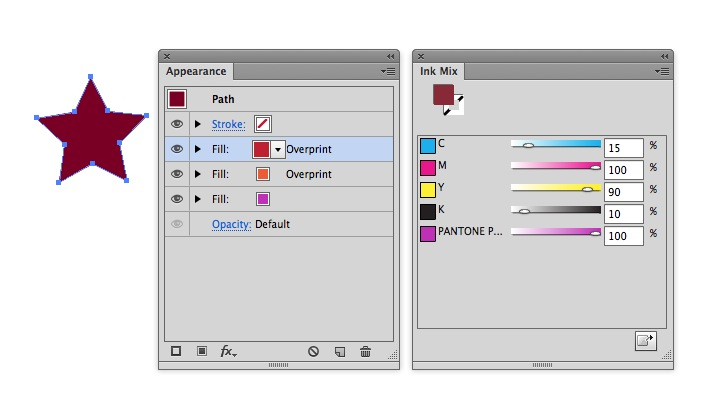Screen dimensions: 709x403
Task: Click Add New Stroke icon in Appearance panel
Action: tap(176, 351)
